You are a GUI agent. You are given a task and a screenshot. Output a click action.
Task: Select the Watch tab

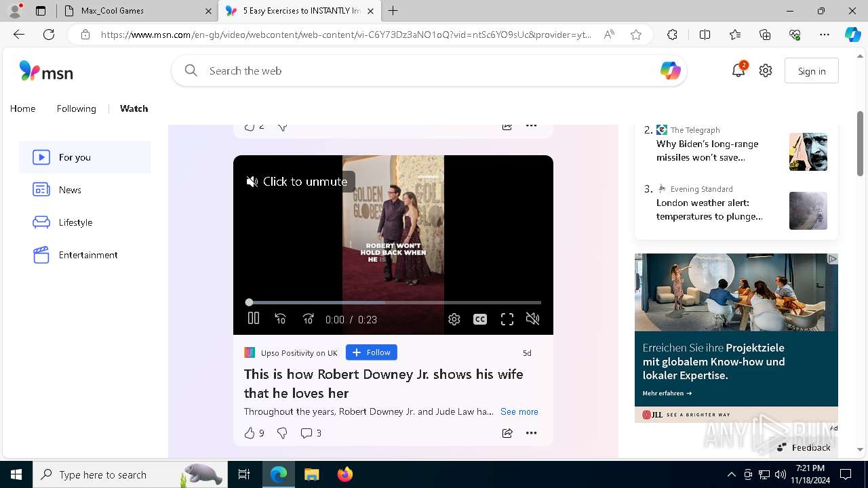(134, 108)
